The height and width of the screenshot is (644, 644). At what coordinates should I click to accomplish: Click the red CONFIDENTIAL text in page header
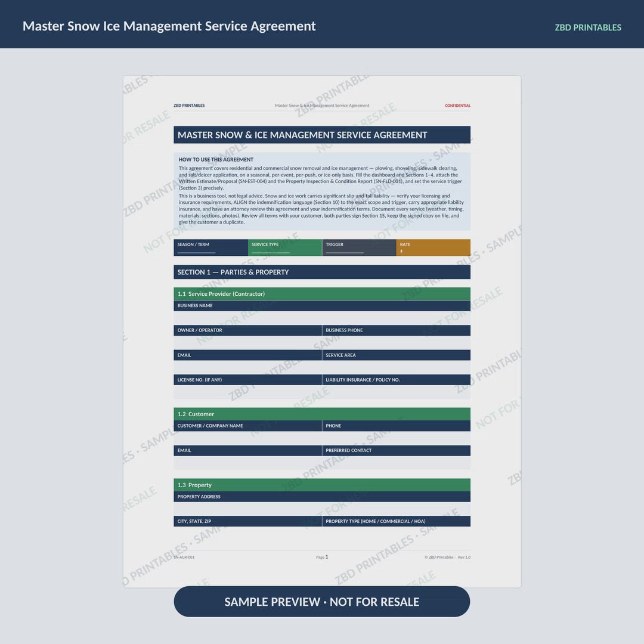click(457, 106)
